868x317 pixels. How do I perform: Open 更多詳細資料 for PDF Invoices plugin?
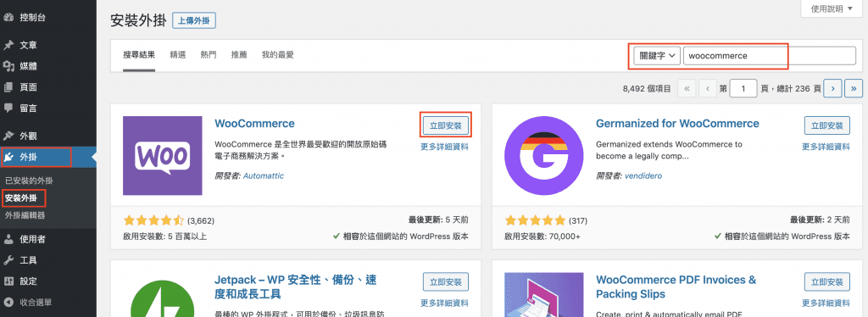(x=826, y=303)
